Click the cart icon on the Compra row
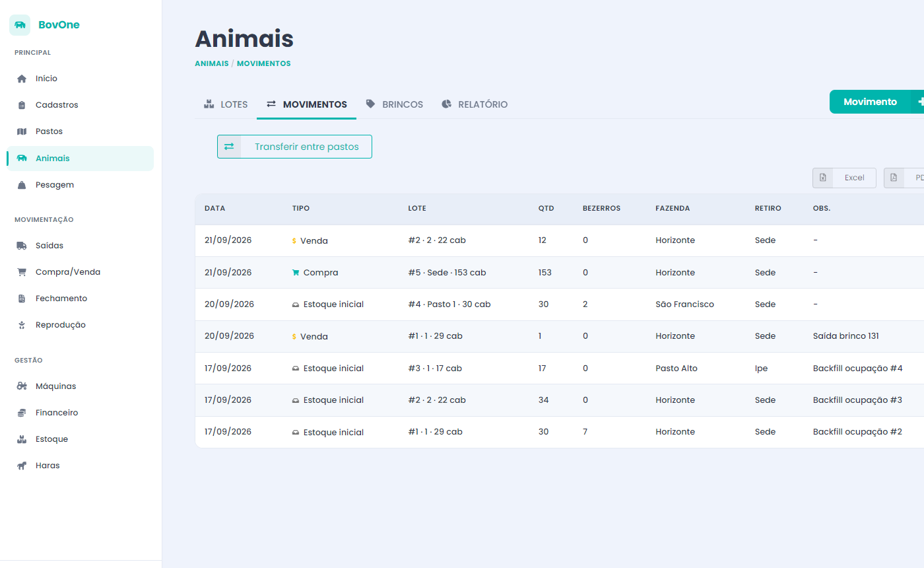 pos(296,273)
